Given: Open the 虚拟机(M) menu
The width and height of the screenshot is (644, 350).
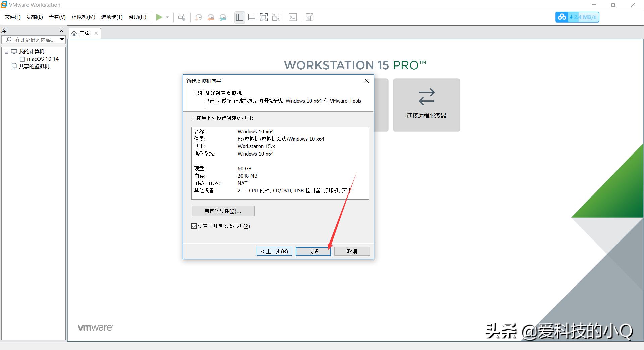Looking at the screenshot, I should tap(83, 17).
